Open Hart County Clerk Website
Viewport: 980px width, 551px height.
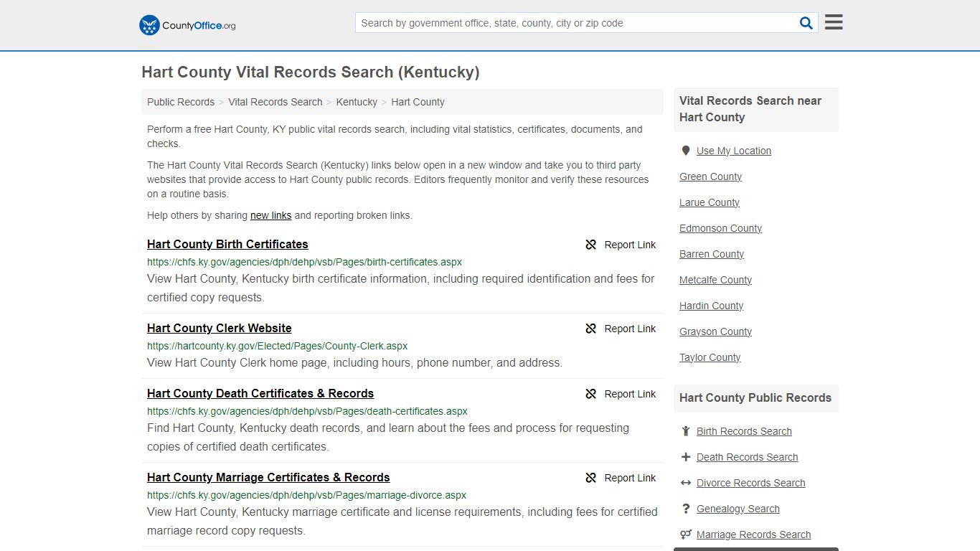220,328
